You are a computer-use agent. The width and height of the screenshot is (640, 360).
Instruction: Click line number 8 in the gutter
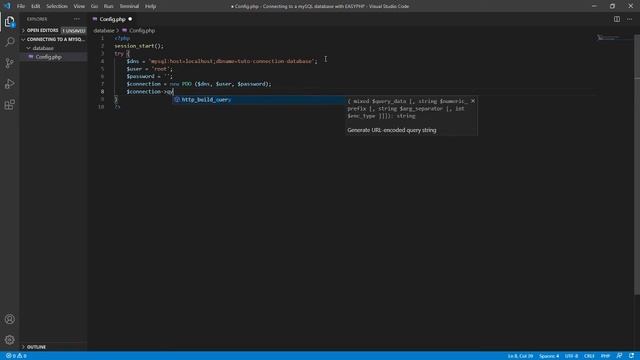(102, 92)
